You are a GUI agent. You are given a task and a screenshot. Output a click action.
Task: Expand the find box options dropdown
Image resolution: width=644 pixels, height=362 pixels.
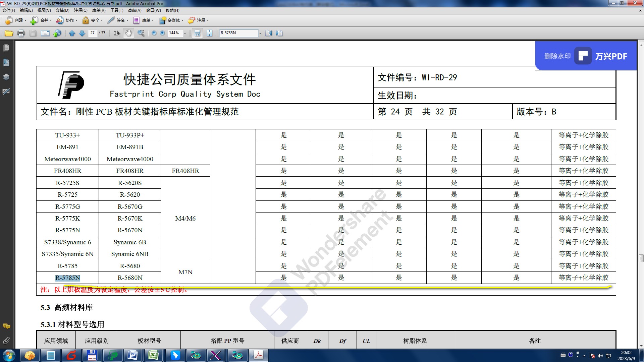[260, 33]
